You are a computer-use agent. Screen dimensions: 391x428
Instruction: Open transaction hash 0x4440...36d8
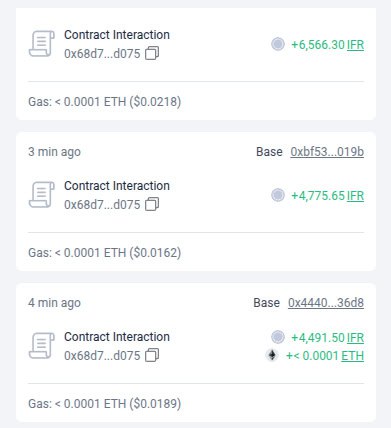pos(326,303)
